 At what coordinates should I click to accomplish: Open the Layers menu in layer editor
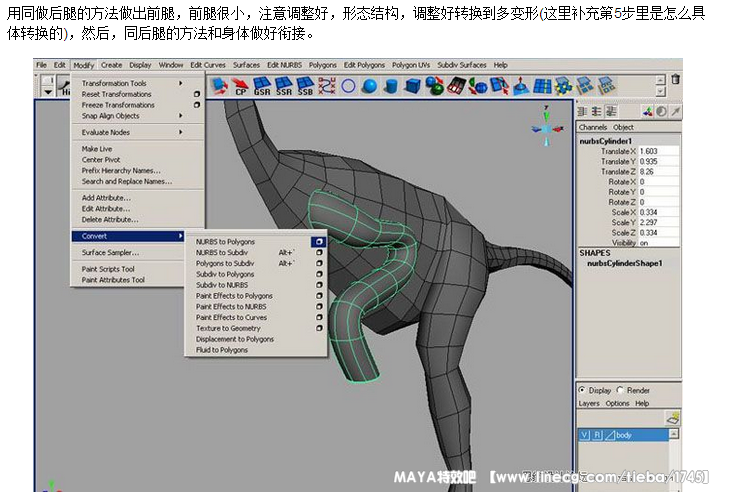589,404
